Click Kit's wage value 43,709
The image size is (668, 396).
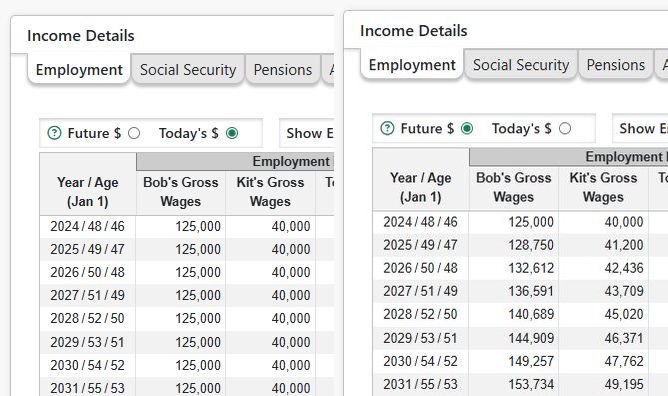tap(624, 291)
